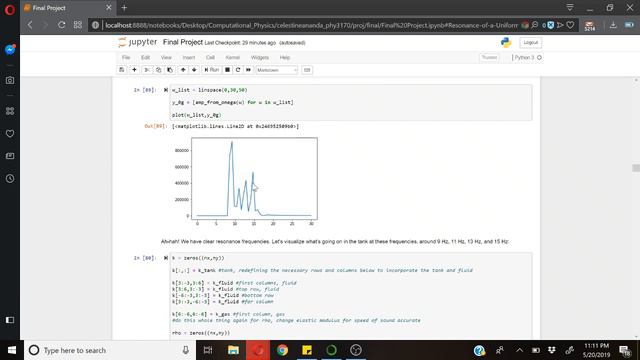This screenshot has height=360, width=640.
Task: Click the run-this-cell icon beside In [90]
Action: 166,258
